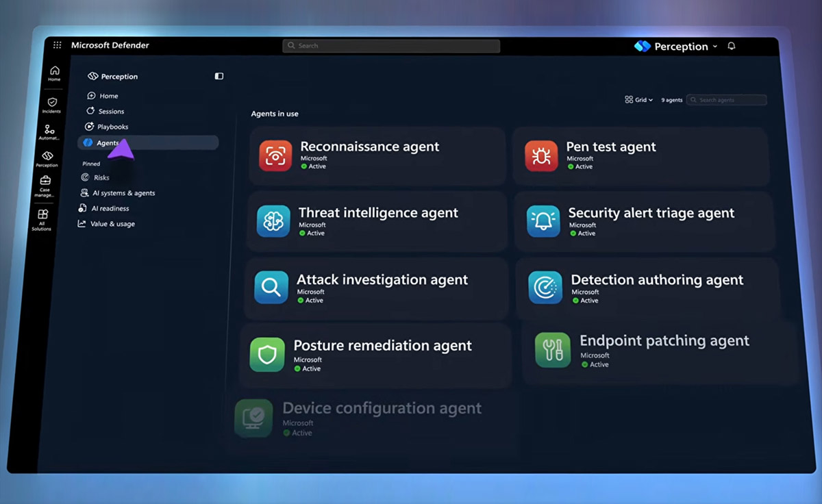Image resolution: width=822 pixels, height=504 pixels.
Task: Expand the Perception workspace switcher chevron
Action: [x=715, y=47]
